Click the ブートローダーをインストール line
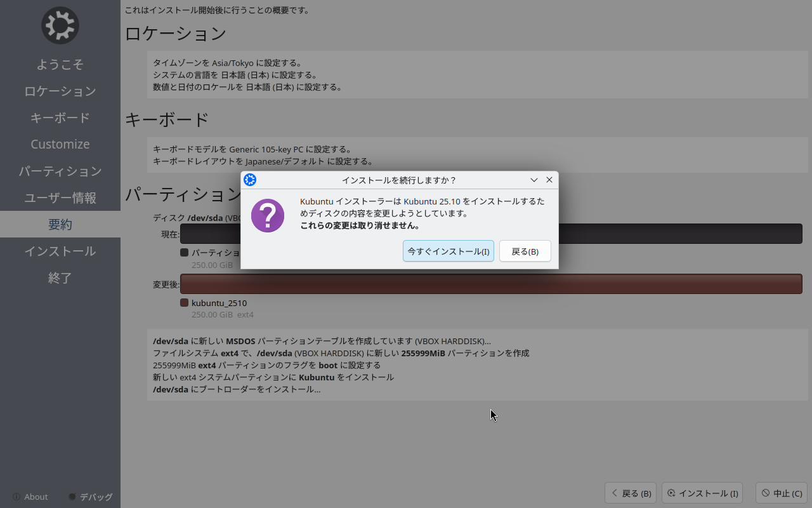Image resolution: width=812 pixels, height=508 pixels. [x=237, y=389]
